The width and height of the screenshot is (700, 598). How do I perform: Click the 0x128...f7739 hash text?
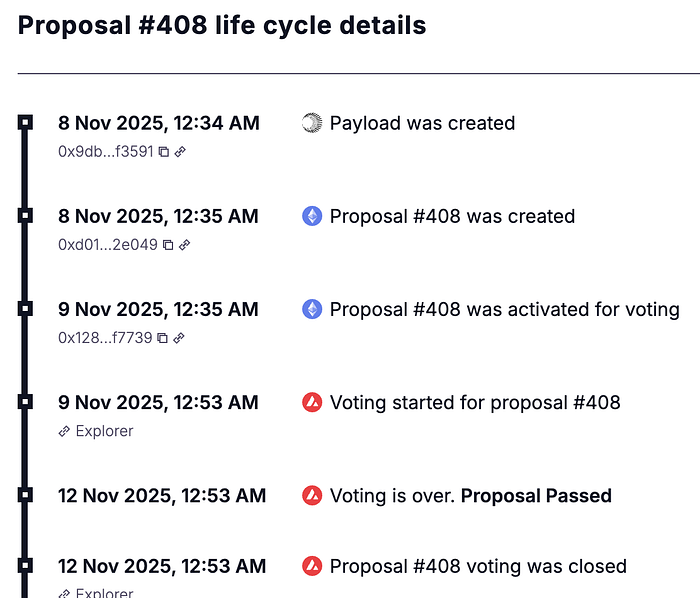[x=105, y=338]
